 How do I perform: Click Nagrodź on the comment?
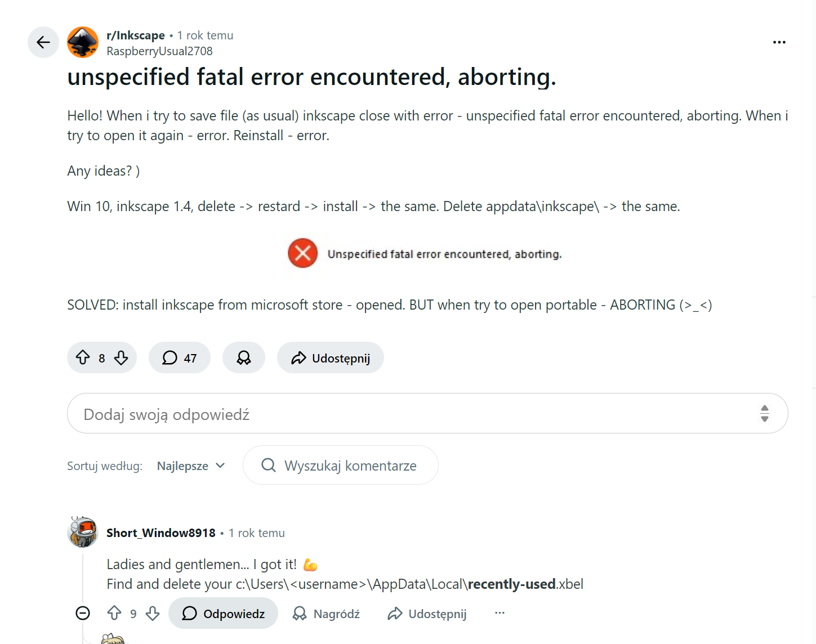(x=326, y=614)
